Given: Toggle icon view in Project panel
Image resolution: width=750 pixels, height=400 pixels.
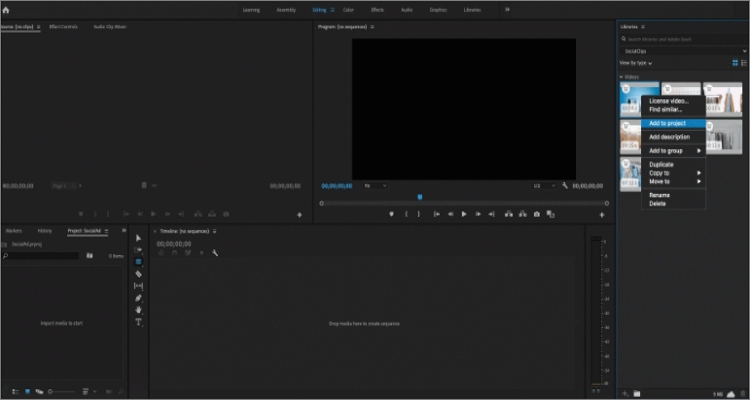Looking at the screenshot, I should click(27, 391).
